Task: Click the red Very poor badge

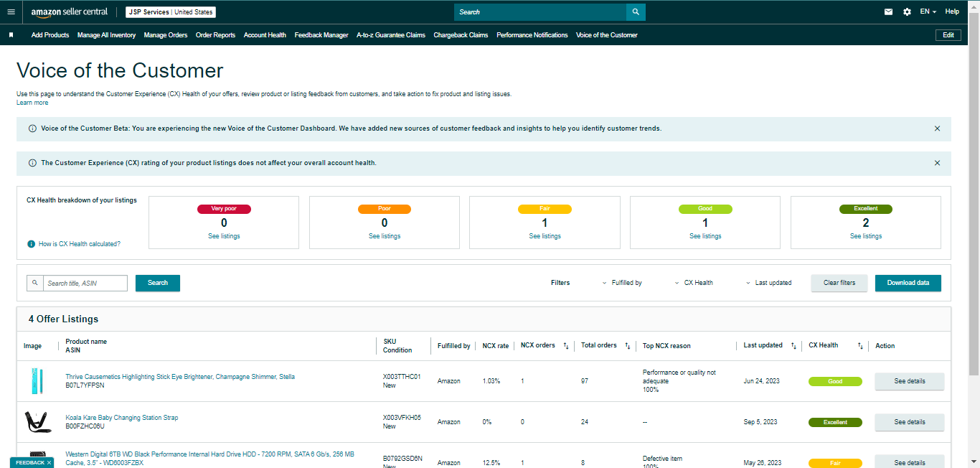Action: [x=224, y=209]
